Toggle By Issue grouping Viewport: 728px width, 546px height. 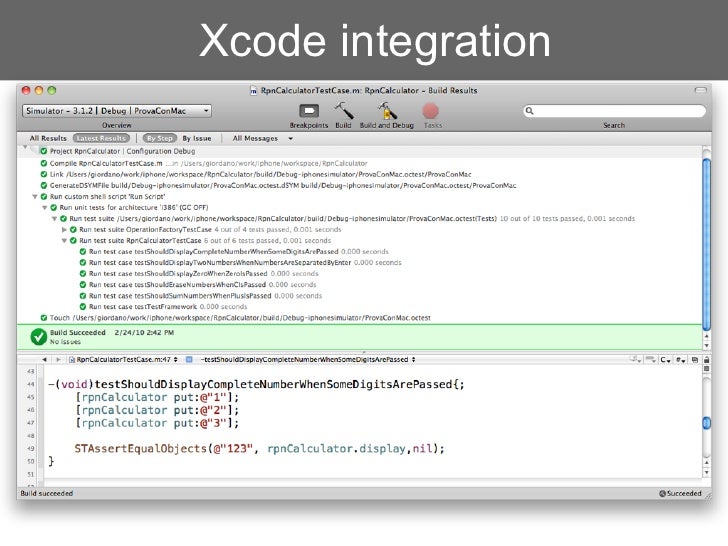tap(197, 138)
